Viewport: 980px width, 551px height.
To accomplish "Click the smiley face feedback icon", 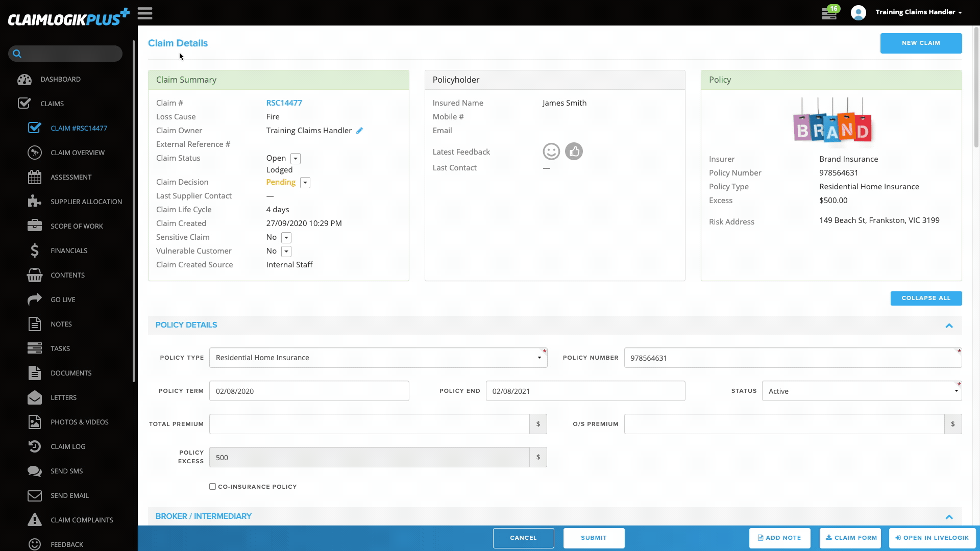I will click(551, 152).
